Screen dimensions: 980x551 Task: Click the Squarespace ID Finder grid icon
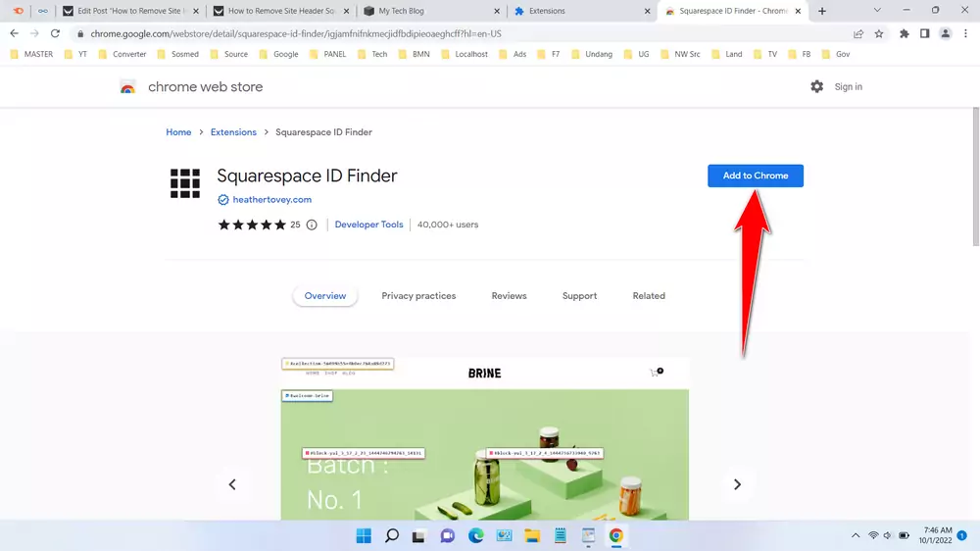[185, 183]
